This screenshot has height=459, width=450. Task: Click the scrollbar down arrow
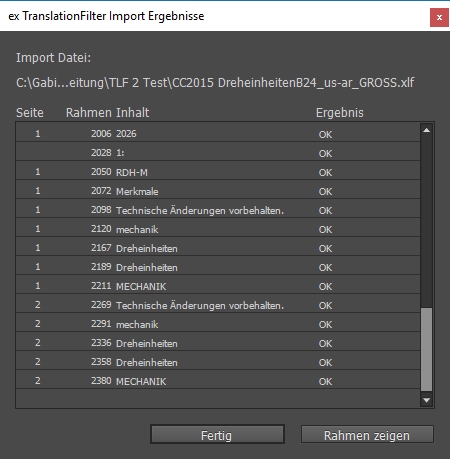coord(426,400)
